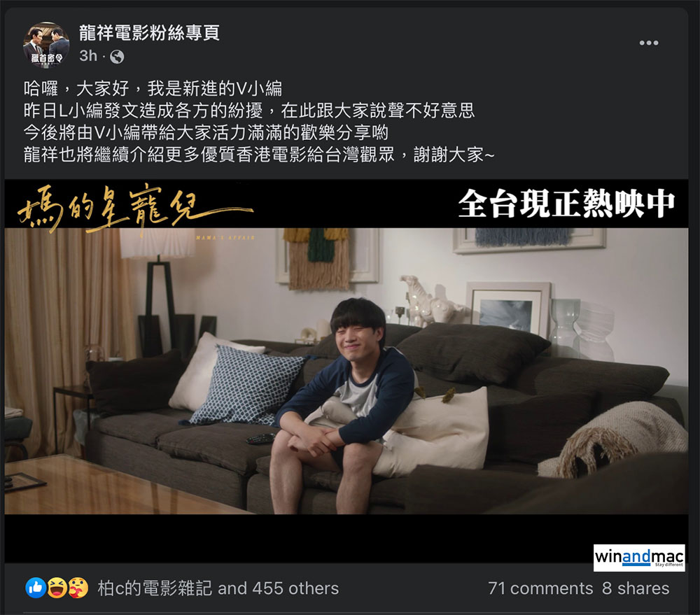Image resolution: width=700 pixels, height=615 pixels.
Task: View the 8 shares list
Action: coord(636,588)
